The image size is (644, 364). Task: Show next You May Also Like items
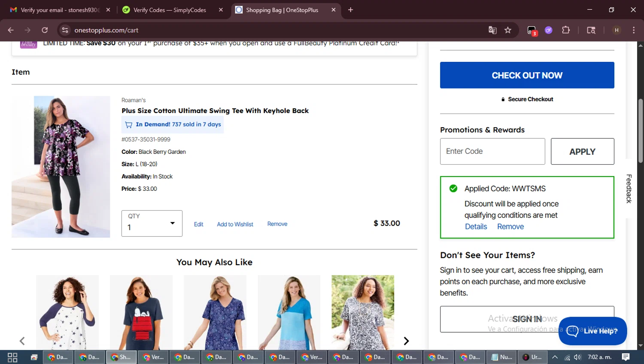[406, 341]
